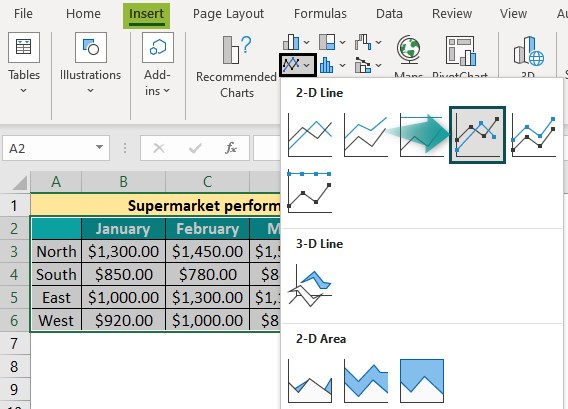Viewport: 568px width, 409px height.
Task: Select the Stacked Line chart thumbnail
Action: pos(366,135)
